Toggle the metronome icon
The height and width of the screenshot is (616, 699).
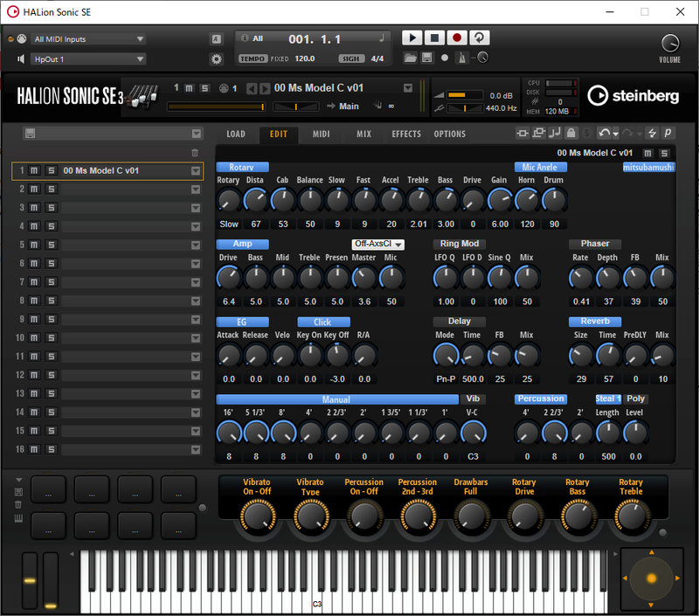click(x=462, y=58)
